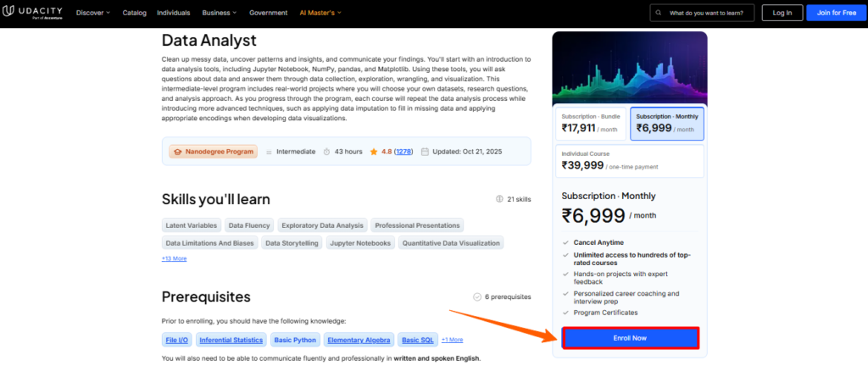Click the Log In button
The width and height of the screenshot is (868, 377).
coord(782,13)
